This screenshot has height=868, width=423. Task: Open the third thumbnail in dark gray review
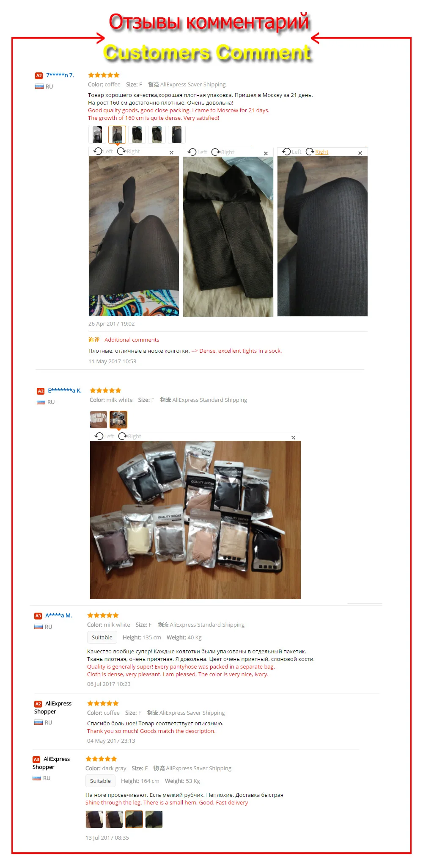click(134, 819)
